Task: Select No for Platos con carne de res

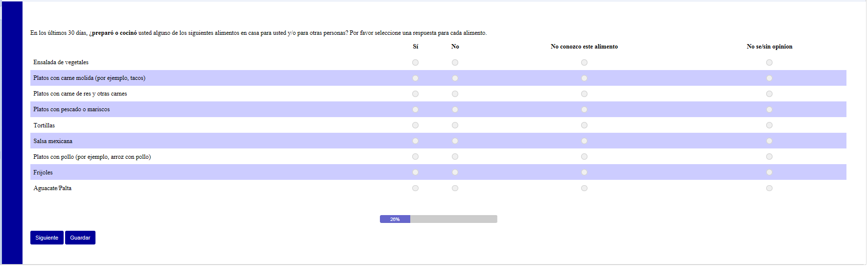Action: tap(455, 94)
